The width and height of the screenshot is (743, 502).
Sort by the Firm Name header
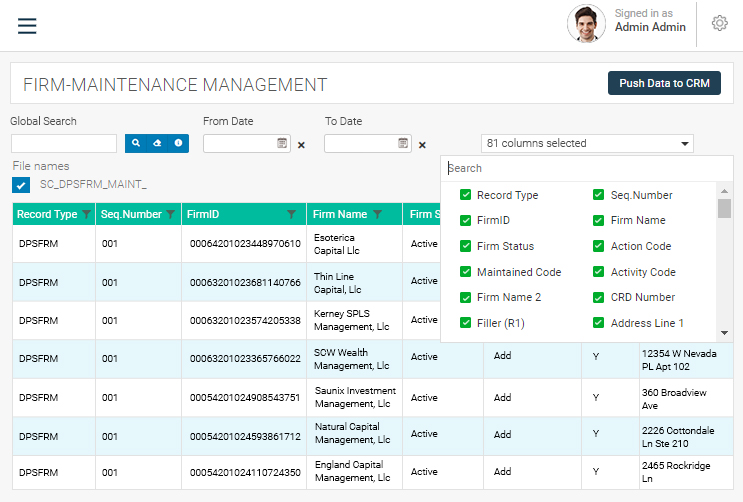click(x=340, y=214)
